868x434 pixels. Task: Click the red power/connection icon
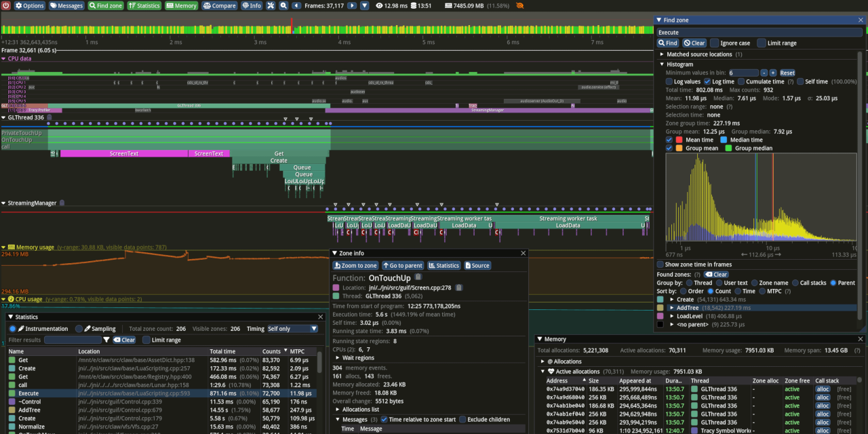point(5,5)
